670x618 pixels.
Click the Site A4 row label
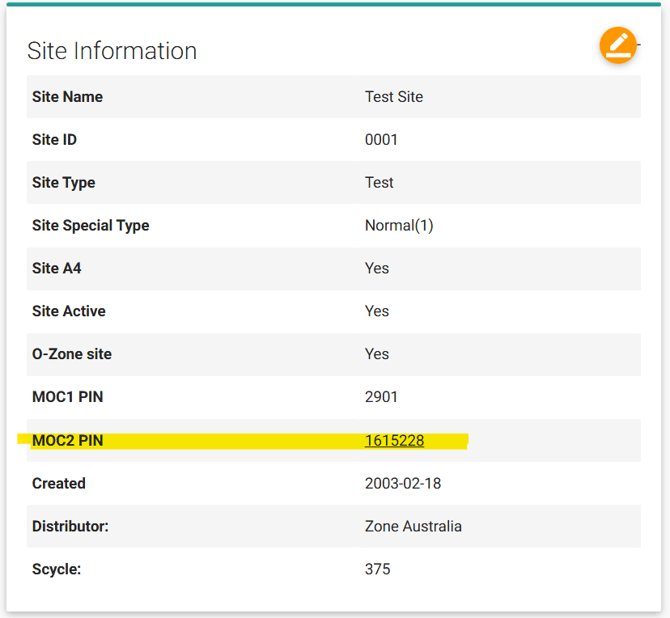click(56, 269)
